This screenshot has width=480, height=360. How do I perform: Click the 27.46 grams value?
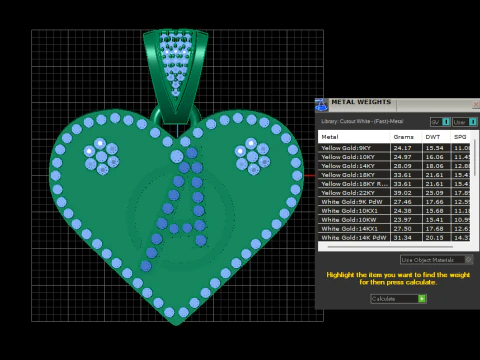pyautogui.click(x=402, y=202)
